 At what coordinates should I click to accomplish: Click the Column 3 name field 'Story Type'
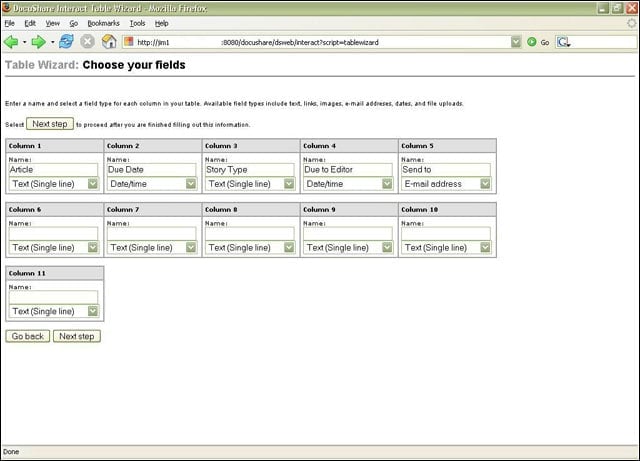pos(250,170)
